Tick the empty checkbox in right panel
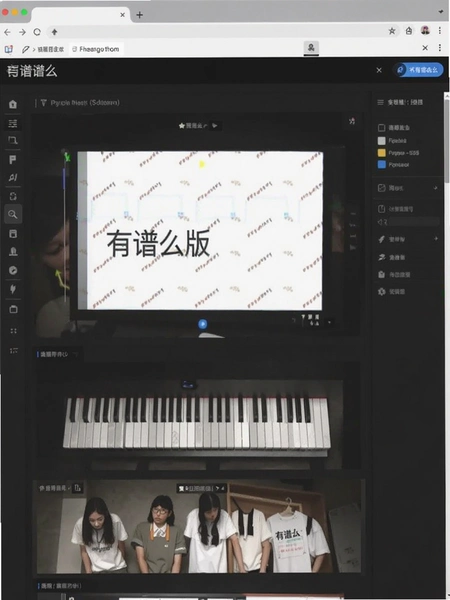 [382, 128]
